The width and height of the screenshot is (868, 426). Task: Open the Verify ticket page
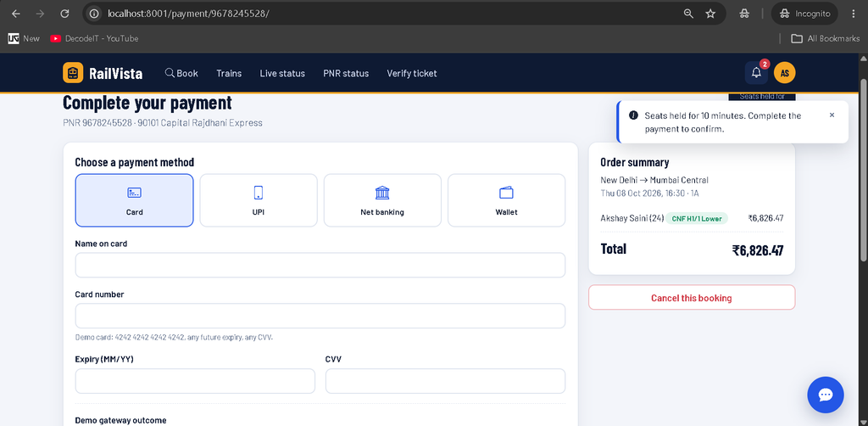click(412, 73)
